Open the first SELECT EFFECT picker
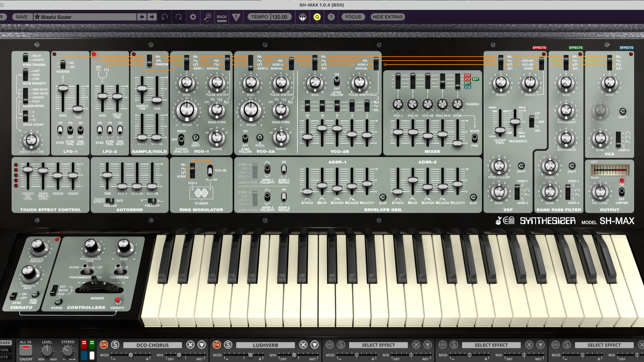 pyautogui.click(x=378, y=345)
